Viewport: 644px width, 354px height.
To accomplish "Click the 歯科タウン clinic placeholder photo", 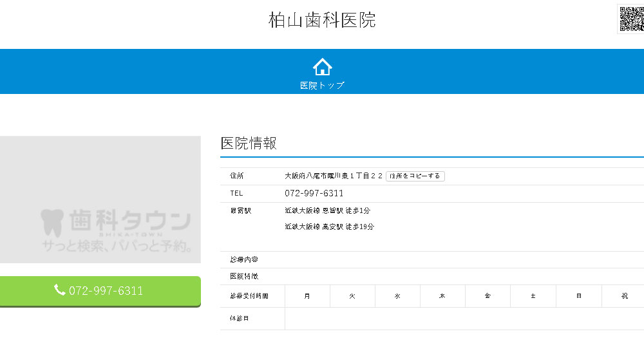I will pos(100,200).
